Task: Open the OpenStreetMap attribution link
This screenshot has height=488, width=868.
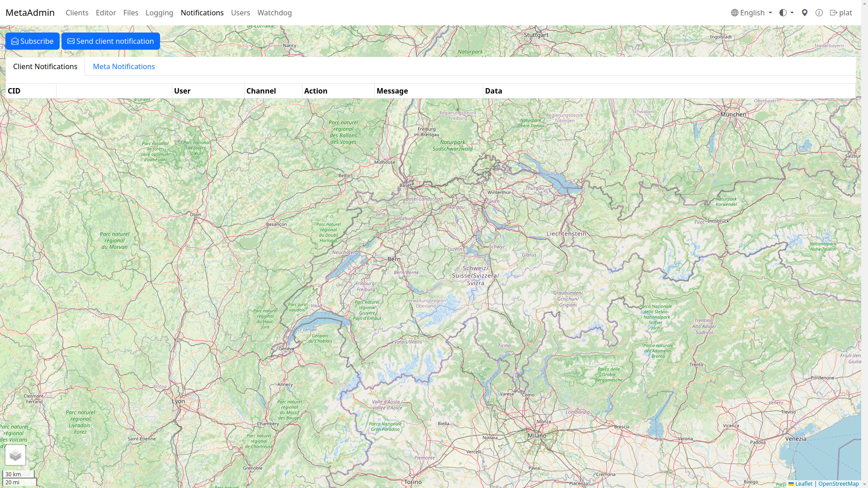Action: click(x=838, y=483)
